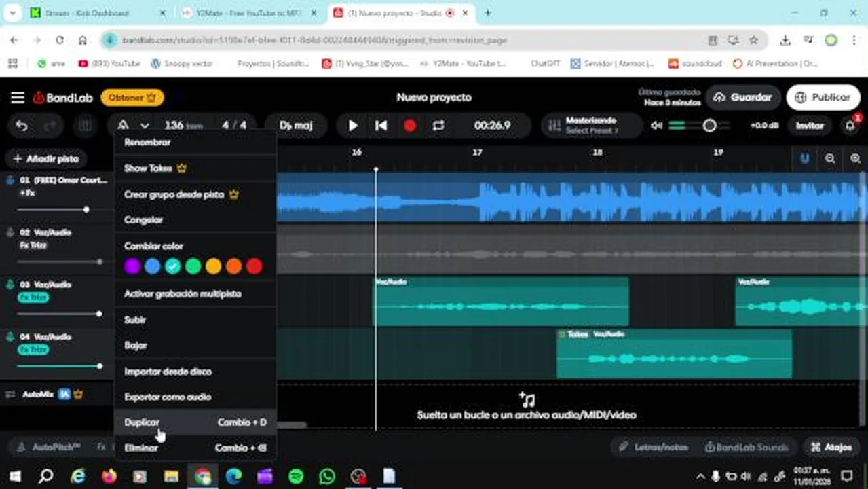Click Añadir pista button
Screen dimensions: 868x489
tap(46, 159)
